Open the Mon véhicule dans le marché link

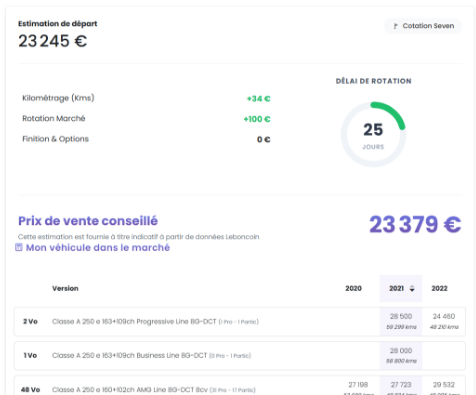tap(98, 248)
